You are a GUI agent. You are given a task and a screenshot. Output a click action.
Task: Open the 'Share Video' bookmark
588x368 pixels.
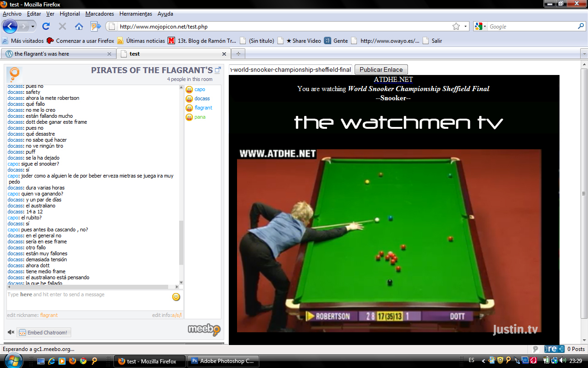pyautogui.click(x=300, y=40)
